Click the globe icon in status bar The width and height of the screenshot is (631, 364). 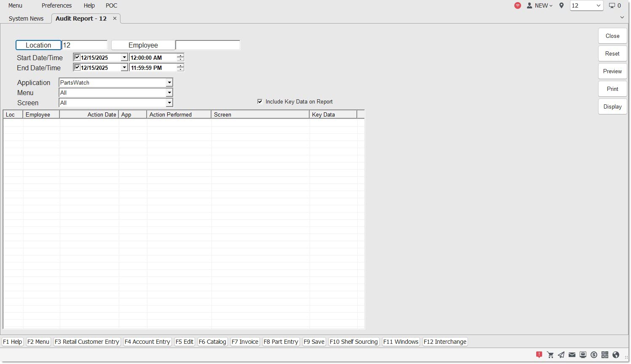pyautogui.click(x=616, y=355)
